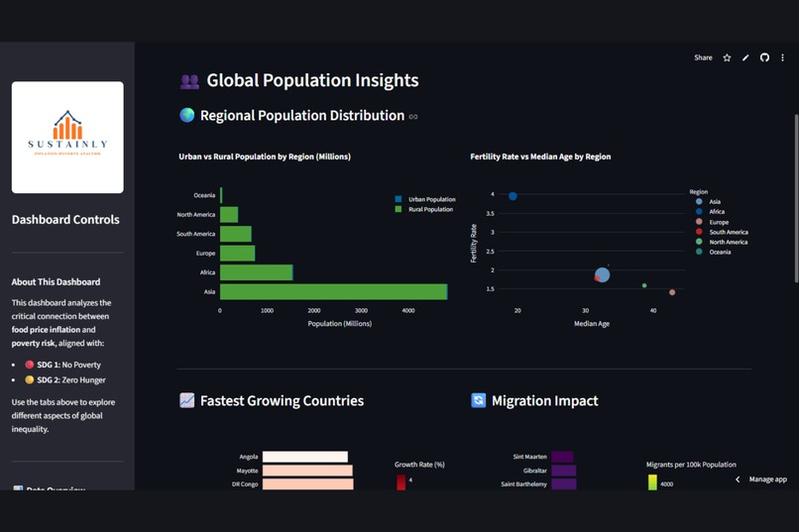Click the Migration Impact refresh icon

click(478, 400)
